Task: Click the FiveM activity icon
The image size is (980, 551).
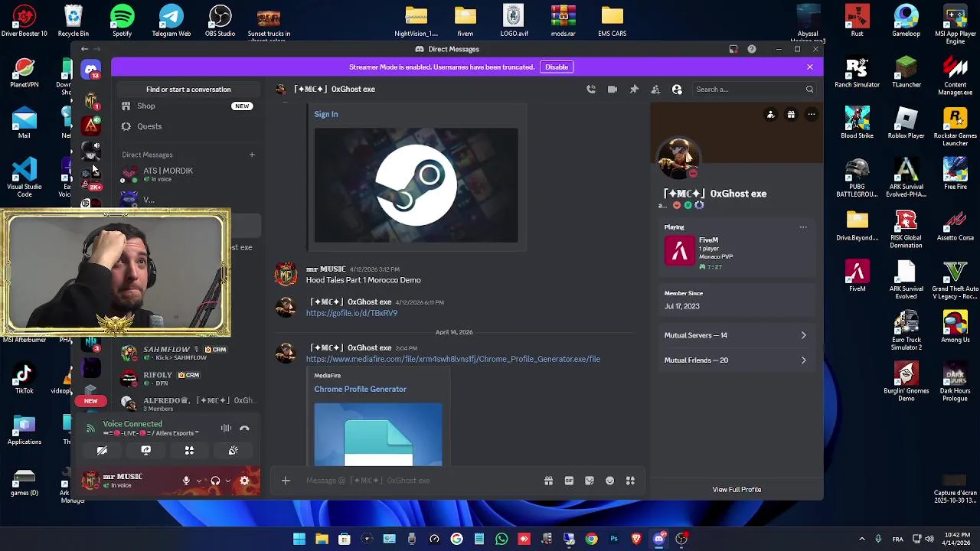Action: tap(679, 251)
